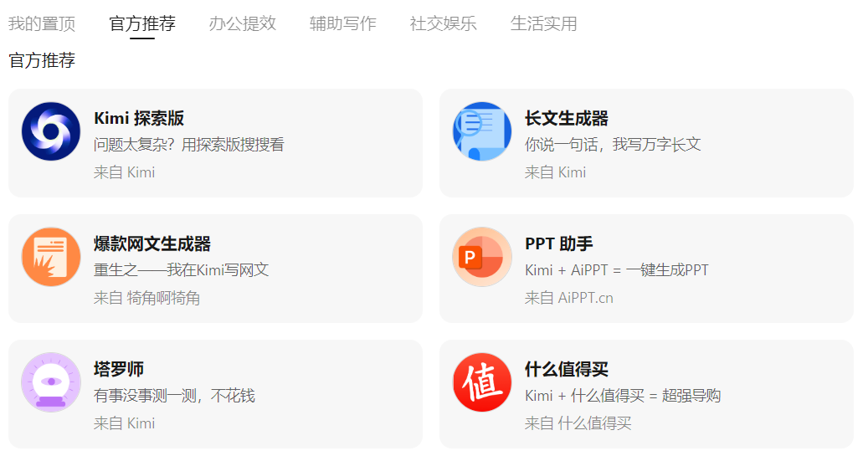Image resolution: width=868 pixels, height=456 pixels.
Task: Click the author text 来自 犄角啊犄角
Action: pos(146,298)
